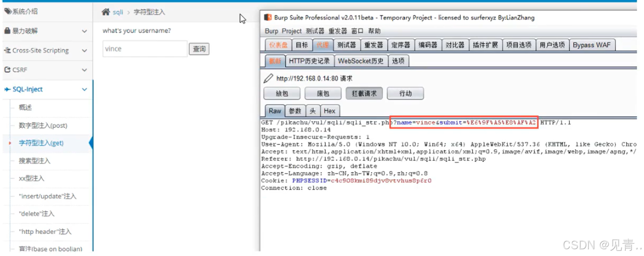Expand the CSRF menu chevron
Screen dimensions: 644x256
84,70
